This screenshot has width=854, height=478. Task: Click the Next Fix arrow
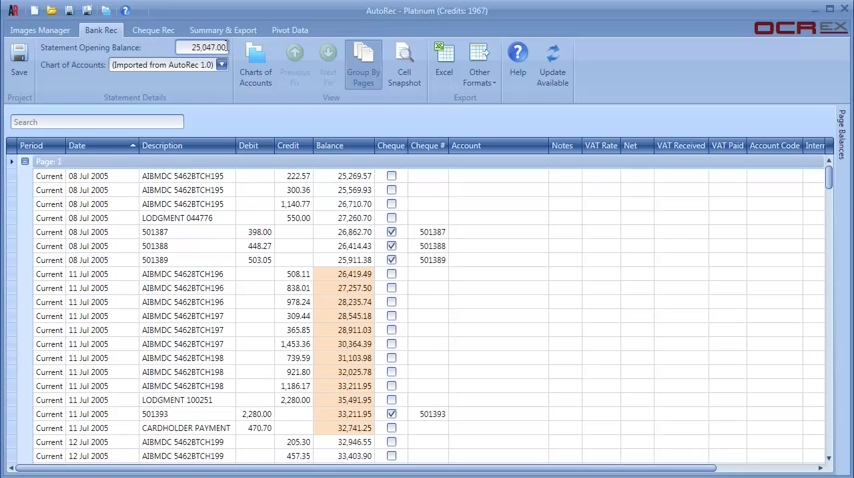(328, 65)
